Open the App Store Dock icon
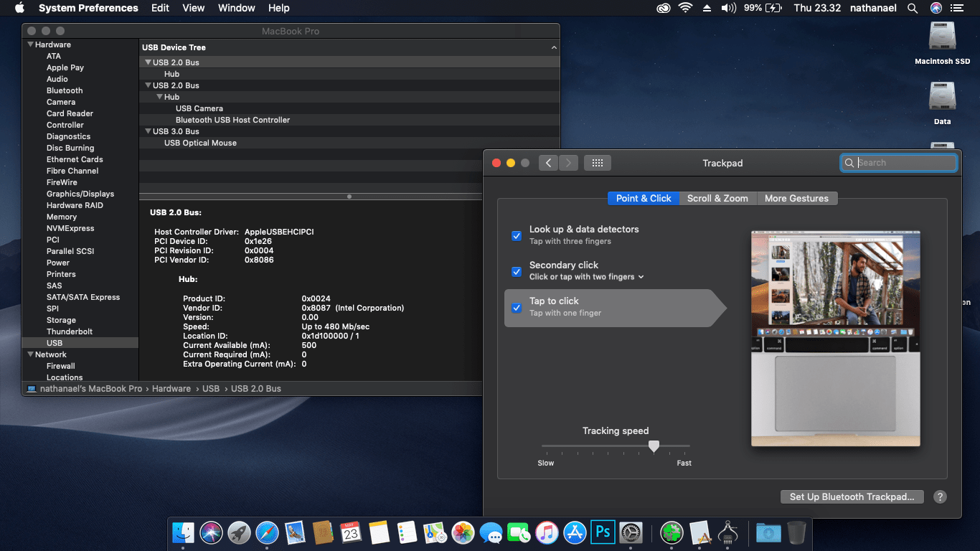 coord(575,532)
